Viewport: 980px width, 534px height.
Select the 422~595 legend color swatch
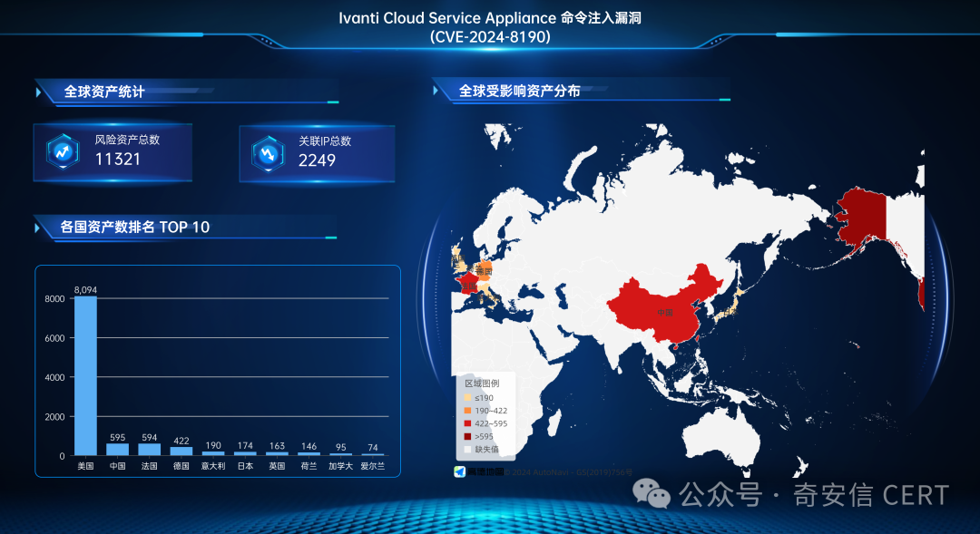click(x=467, y=423)
